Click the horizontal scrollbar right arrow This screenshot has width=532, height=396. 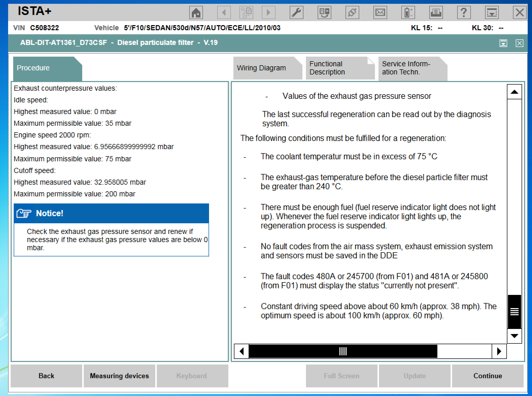coord(499,351)
